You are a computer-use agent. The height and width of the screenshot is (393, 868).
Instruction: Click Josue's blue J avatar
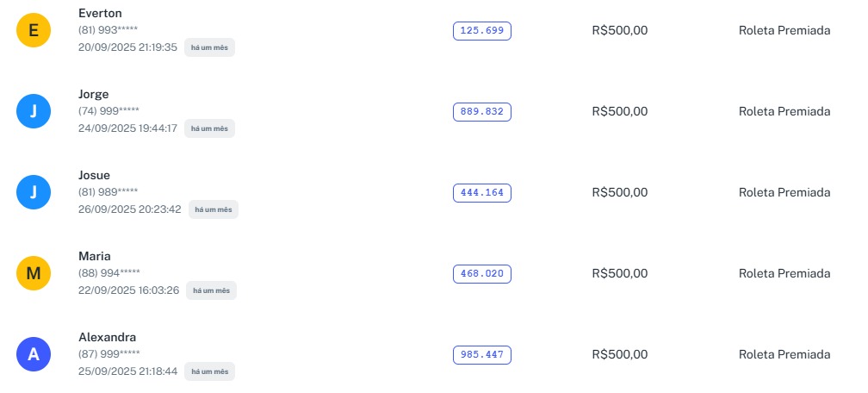pos(34,192)
